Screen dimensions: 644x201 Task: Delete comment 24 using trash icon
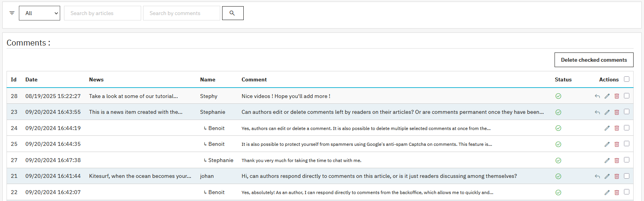617,128
